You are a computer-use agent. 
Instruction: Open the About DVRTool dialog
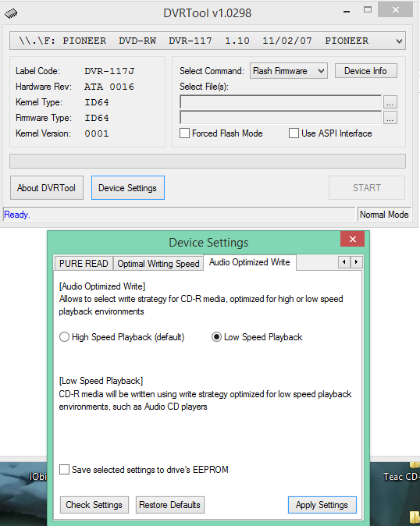point(47,188)
